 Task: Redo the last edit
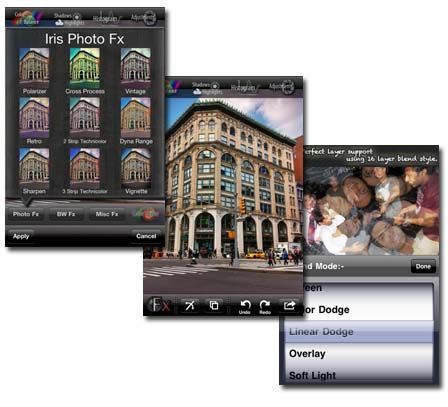(265, 307)
